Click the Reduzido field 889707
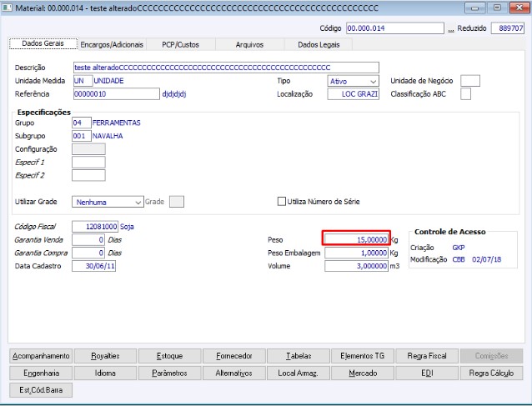 pos(508,28)
